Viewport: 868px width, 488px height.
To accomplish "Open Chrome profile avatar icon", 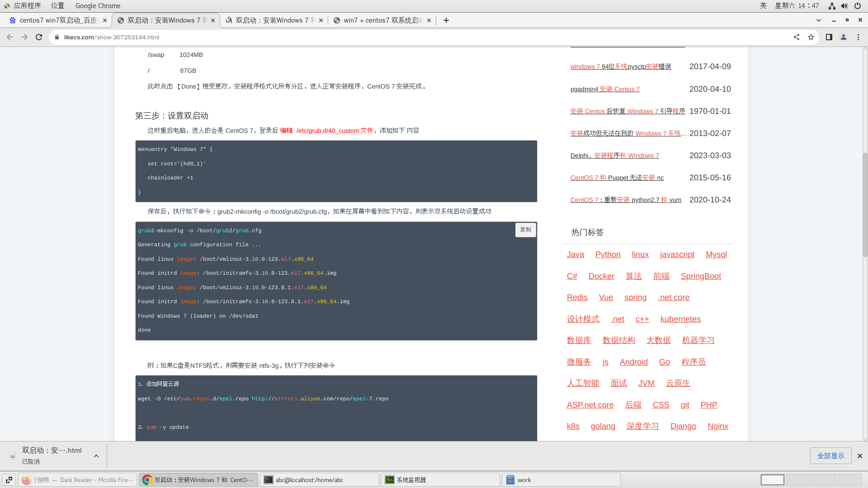I will click(843, 37).
